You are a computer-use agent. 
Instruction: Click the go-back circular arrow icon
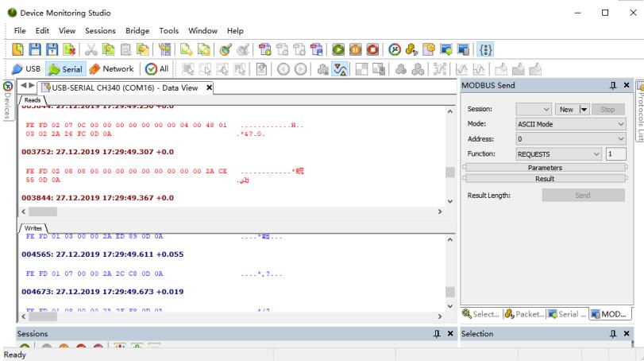point(283,69)
